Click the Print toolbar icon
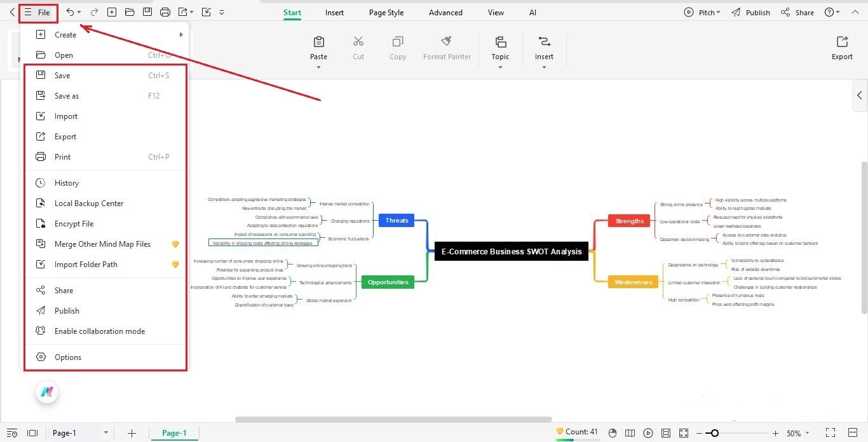868x442 pixels. [x=165, y=12]
